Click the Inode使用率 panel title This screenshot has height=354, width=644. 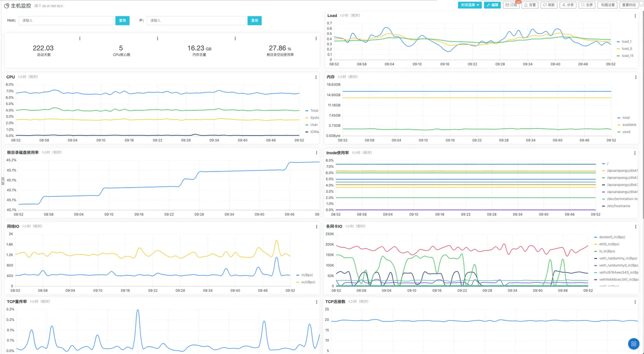pyautogui.click(x=338, y=152)
